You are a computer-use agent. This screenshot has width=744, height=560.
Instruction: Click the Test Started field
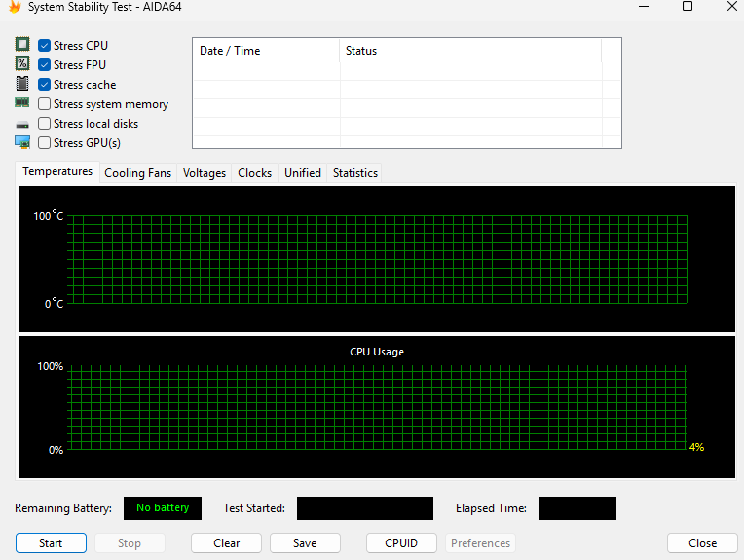(x=365, y=507)
